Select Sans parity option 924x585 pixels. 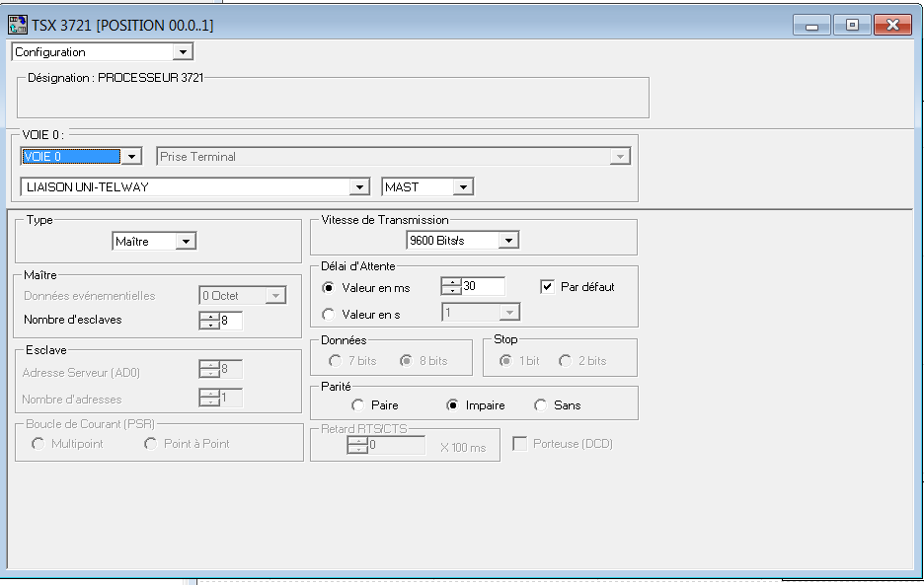coord(540,404)
